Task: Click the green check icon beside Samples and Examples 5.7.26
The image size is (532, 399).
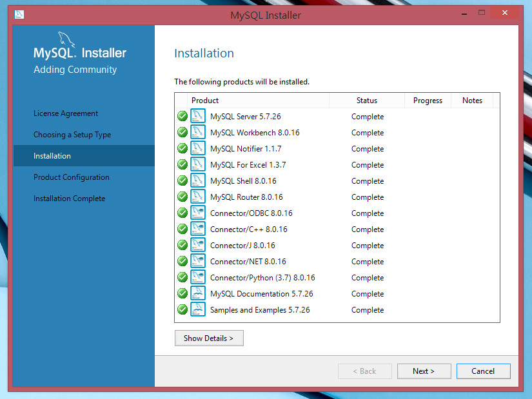Action: (182, 309)
